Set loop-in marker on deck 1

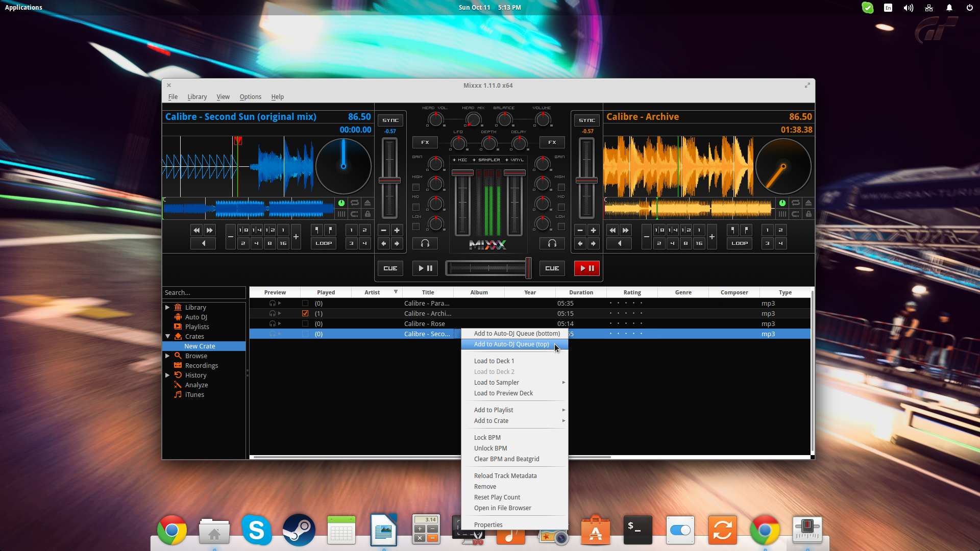coord(317,230)
